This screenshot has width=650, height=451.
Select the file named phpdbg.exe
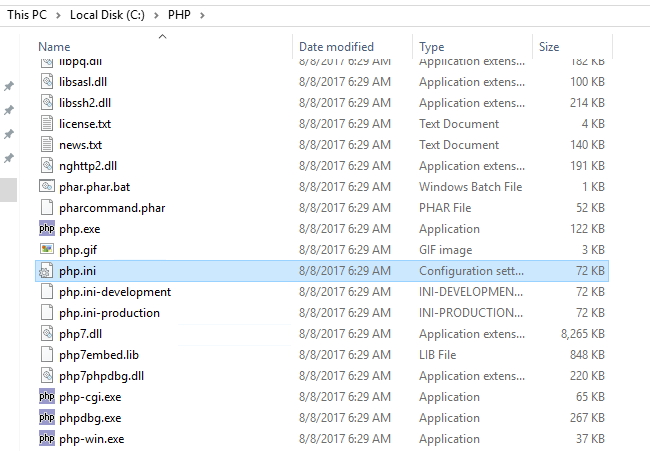(90, 418)
